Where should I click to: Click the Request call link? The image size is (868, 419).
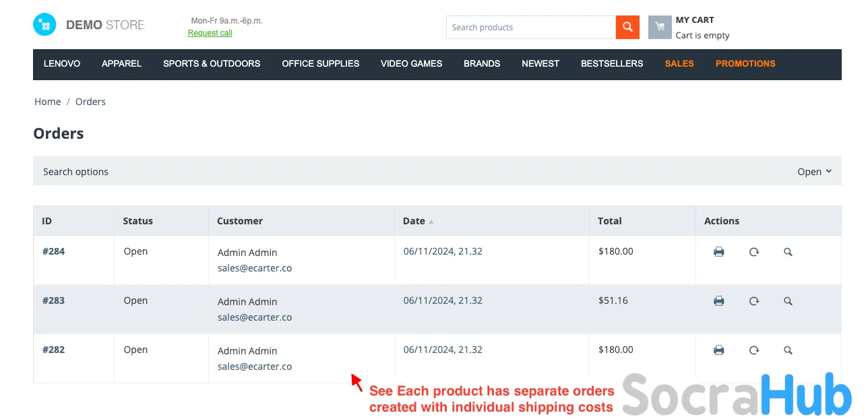click(210, 33)
